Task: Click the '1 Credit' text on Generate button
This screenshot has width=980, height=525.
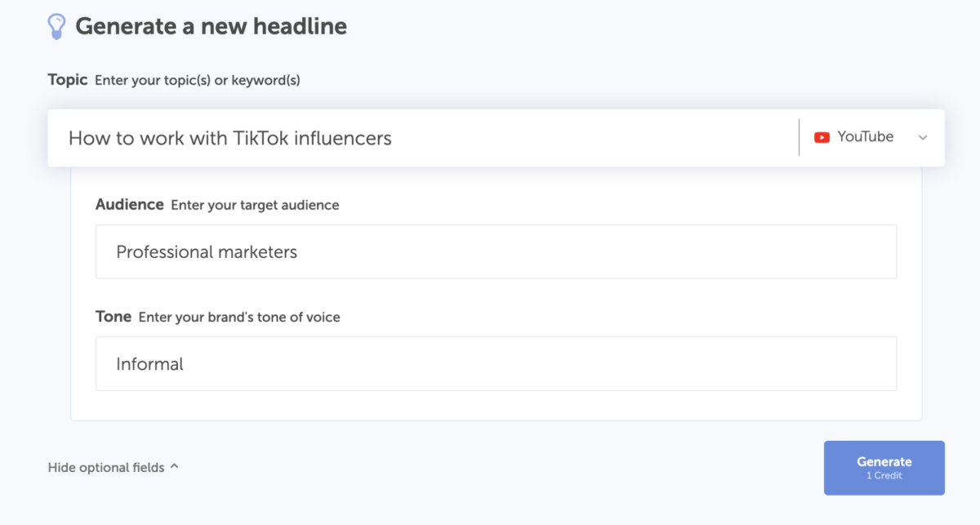Action: (884, 476)
